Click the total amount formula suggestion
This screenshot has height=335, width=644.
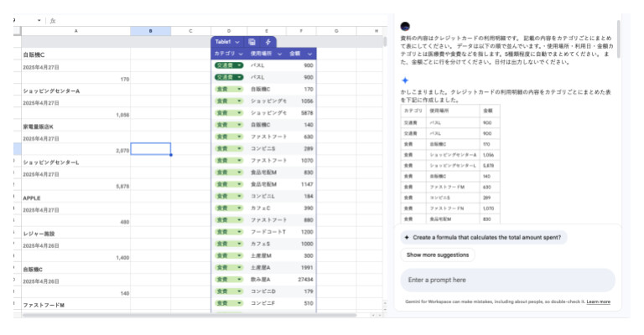tap(484, 237)
